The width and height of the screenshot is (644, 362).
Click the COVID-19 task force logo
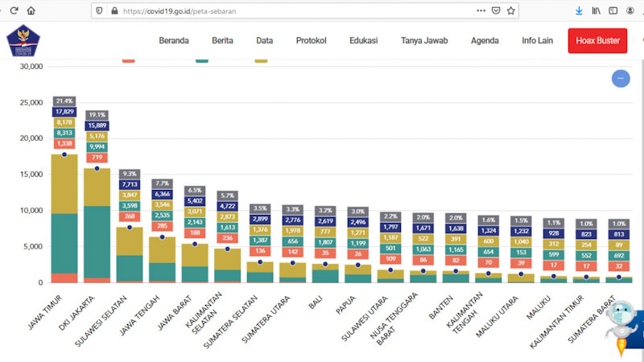pos(22,42)
